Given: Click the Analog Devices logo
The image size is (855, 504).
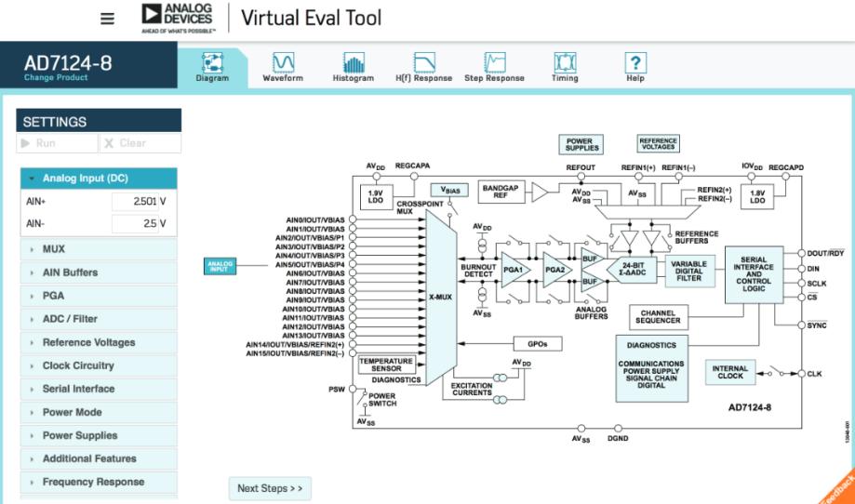Looking at the screenshot, I should [176, 18].
